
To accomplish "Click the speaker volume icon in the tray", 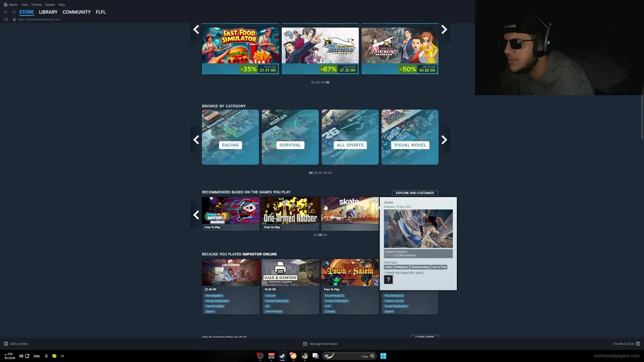I will click(21, 356).
